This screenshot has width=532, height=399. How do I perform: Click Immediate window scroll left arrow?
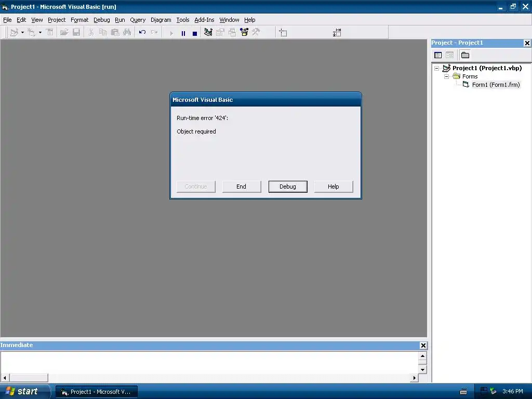(x=5, y=378)
